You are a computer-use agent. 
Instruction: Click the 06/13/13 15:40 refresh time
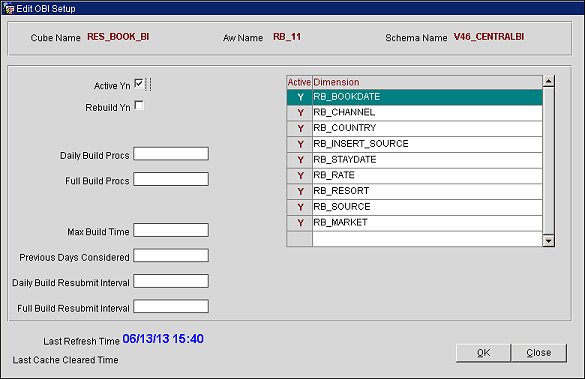(163, 339)
